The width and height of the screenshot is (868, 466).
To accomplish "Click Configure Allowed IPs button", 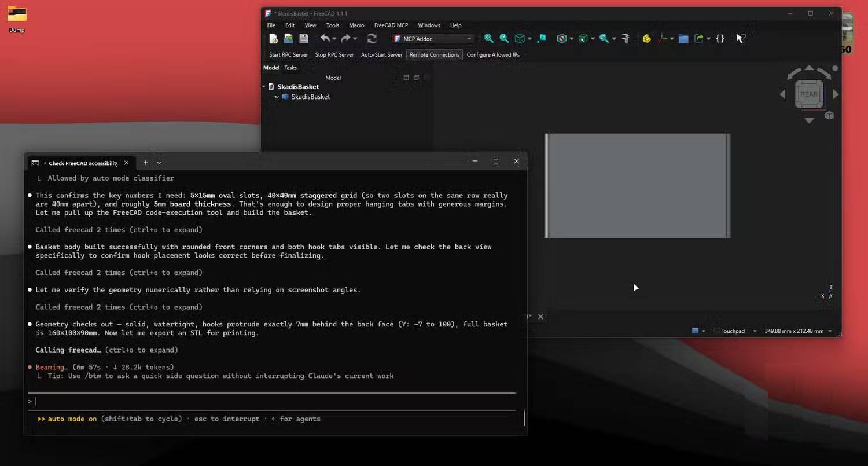I will coord(493,54).
